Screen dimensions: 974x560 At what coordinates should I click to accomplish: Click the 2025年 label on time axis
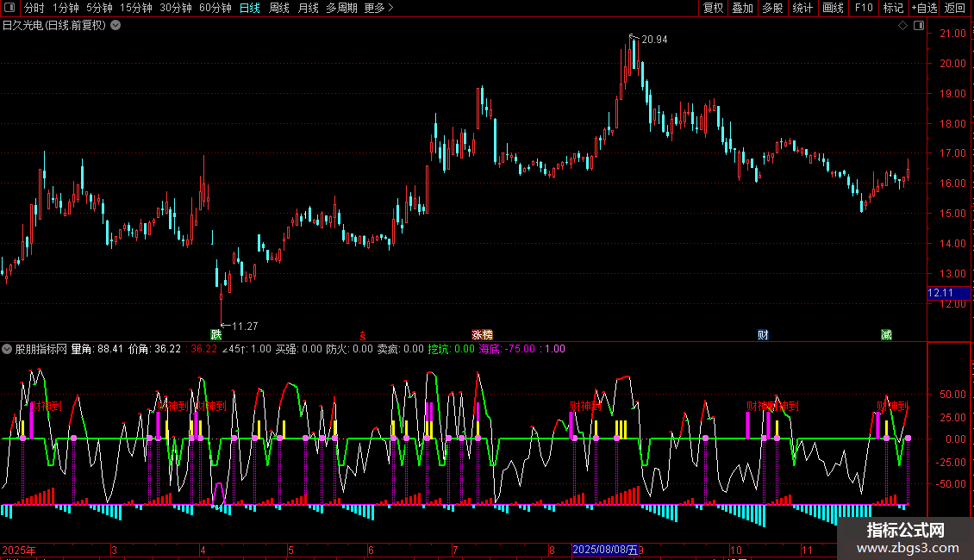coord(19,550)
